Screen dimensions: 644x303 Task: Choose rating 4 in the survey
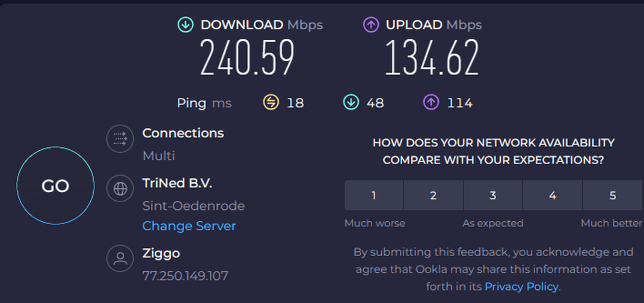pyautogui.click(x=552, y=195)
